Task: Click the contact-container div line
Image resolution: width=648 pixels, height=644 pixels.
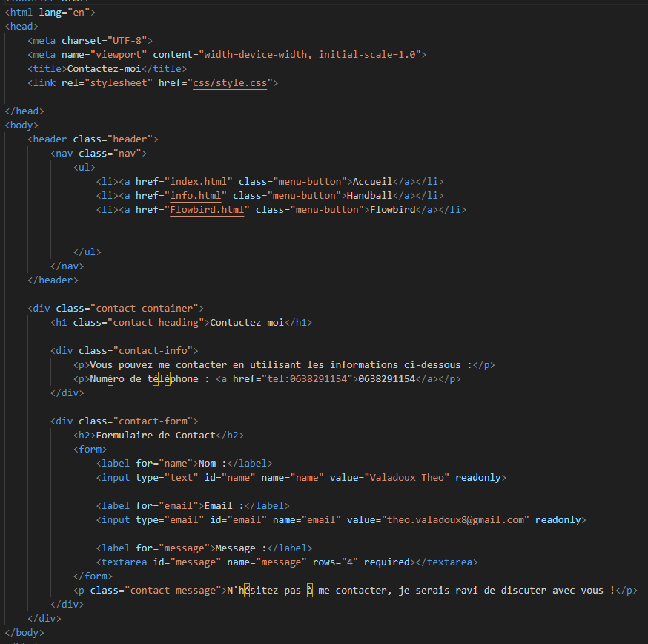Action: [116, 309]
